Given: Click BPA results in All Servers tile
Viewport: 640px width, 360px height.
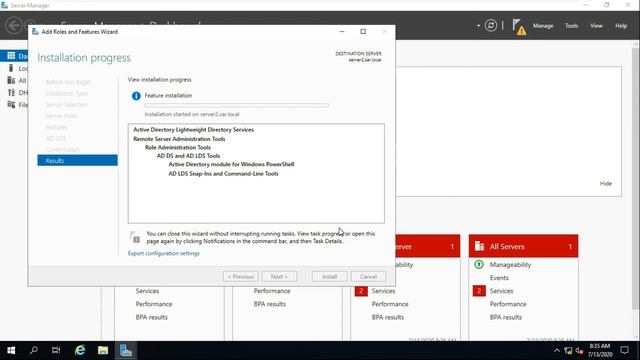Looking at the screenshot, I should tap(506, 317).
